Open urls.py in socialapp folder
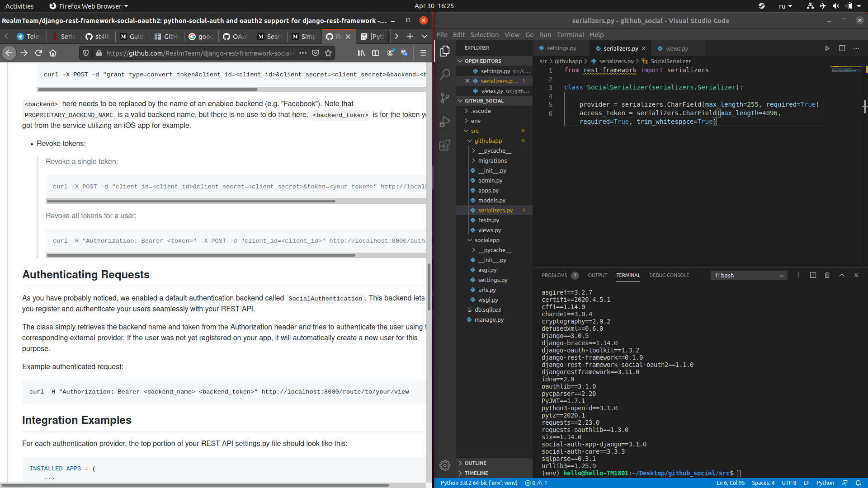Viewport: 868px width, 488px height. (x=494, y=290)
